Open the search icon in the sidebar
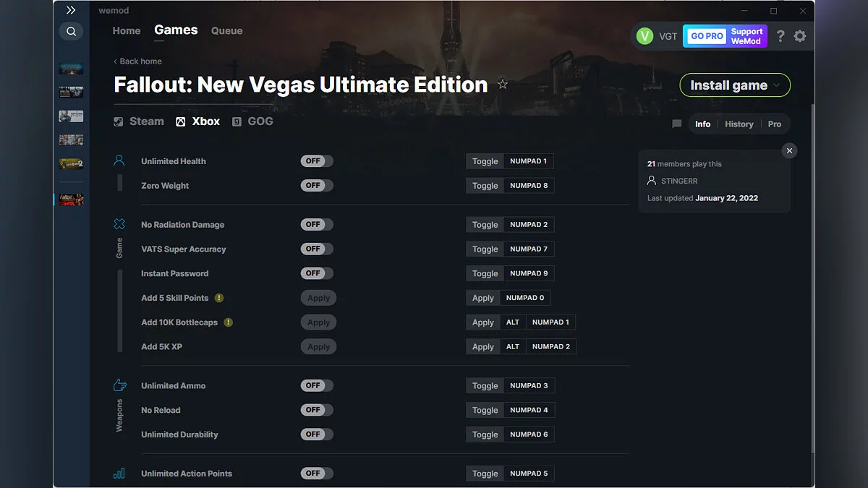868x488 pixels. (x=71, y=31)
